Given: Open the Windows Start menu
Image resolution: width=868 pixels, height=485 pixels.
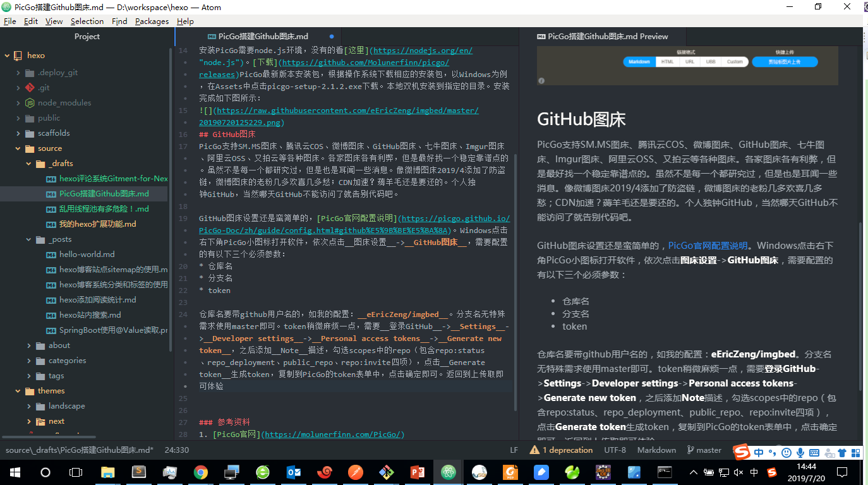Looking at the screenshot, I should click(15, 472).
